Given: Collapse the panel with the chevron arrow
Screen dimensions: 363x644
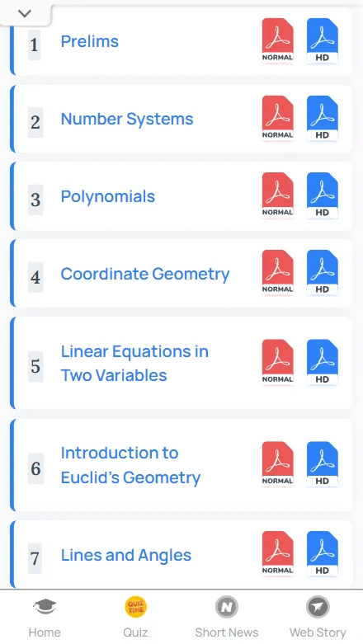Looking at the screenshot, I should (25, 13).
